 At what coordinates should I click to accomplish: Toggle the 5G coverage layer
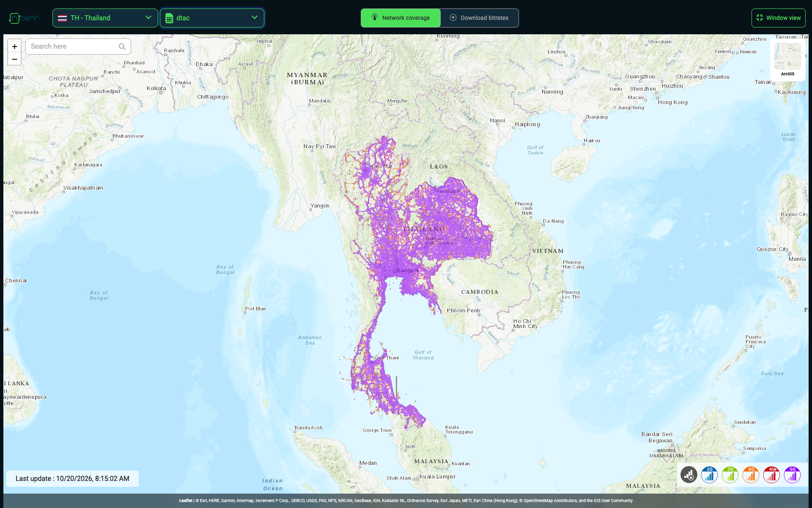pyautogui.click(x=793, y=475)
